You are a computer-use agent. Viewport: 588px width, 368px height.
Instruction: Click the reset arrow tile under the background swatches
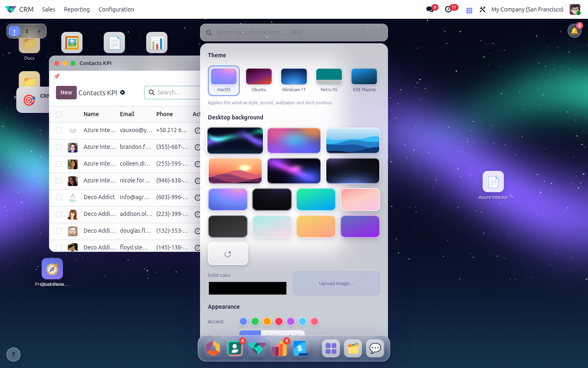[x=228, y=254]
